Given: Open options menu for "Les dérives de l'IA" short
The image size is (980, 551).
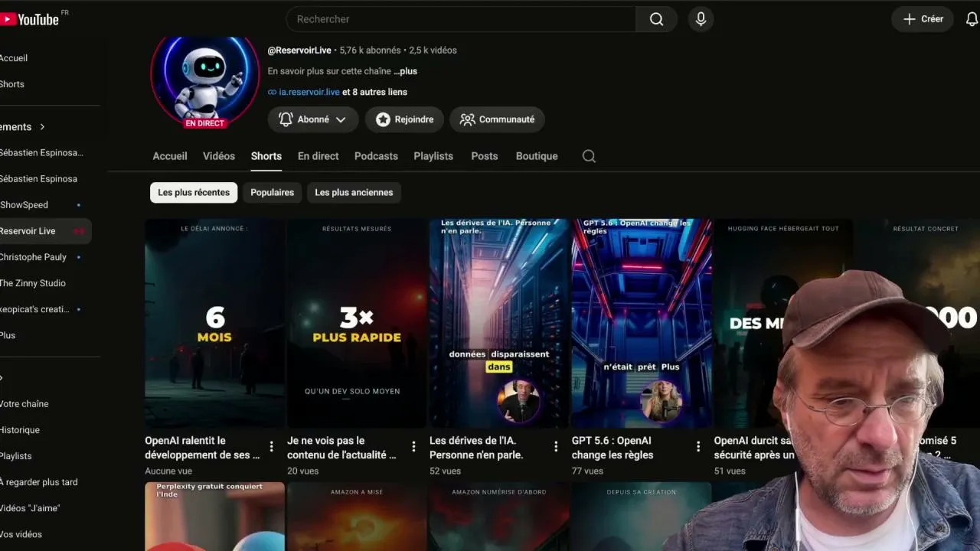Looking at the screenshot, I should tap(556, 446).
